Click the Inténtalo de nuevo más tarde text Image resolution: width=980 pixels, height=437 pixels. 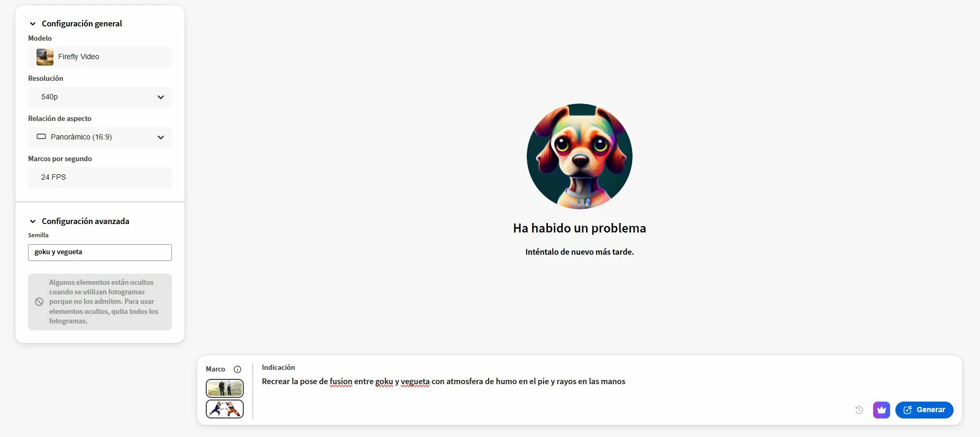580,252
